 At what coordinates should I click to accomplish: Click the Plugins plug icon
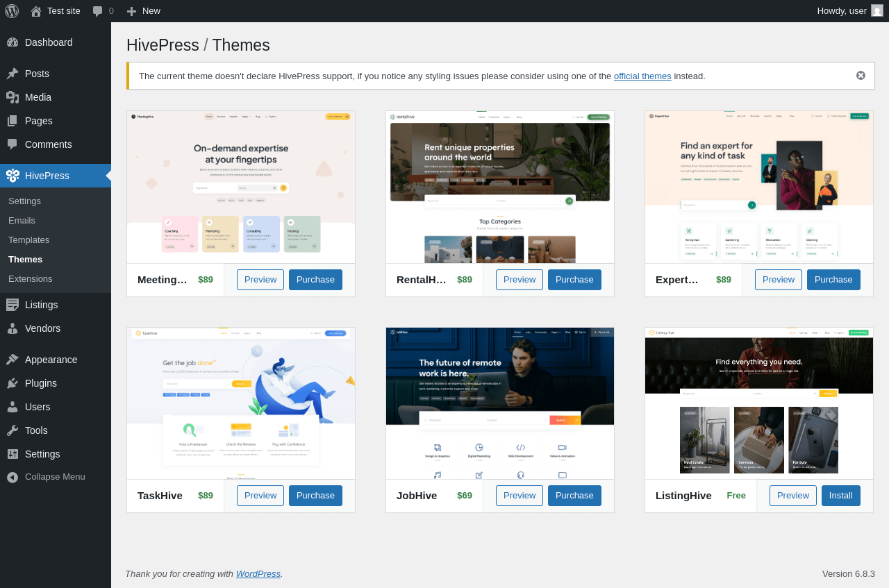[x=13, y=383]
